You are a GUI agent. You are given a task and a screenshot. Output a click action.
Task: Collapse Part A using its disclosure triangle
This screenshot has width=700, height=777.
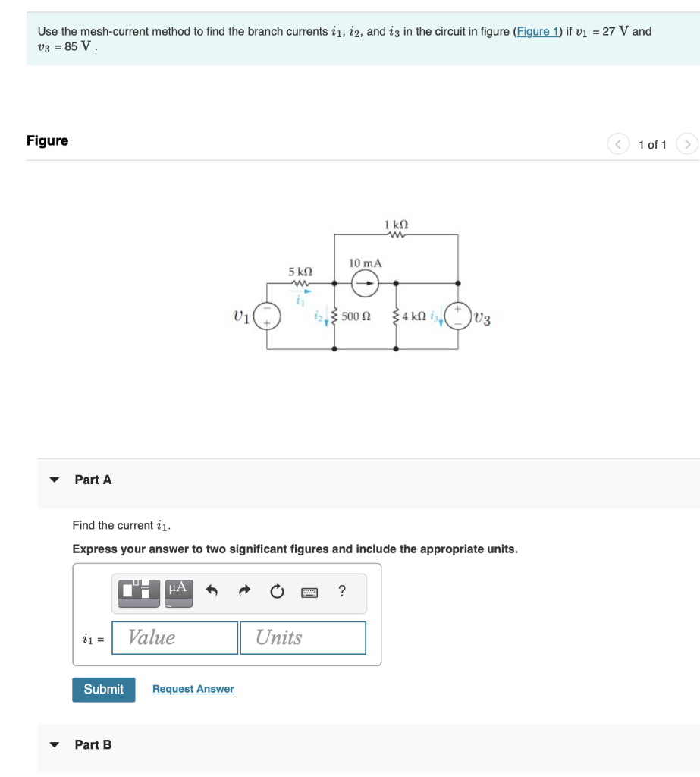[x=54, y=480]
